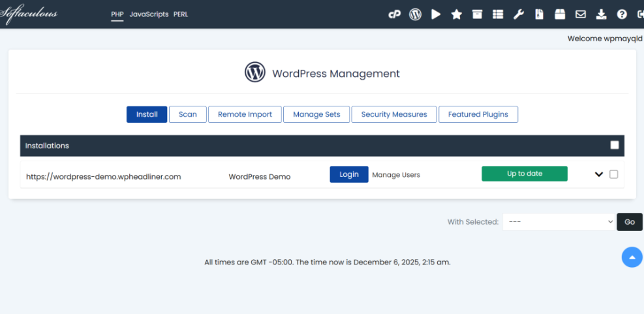Expand the WordPress Demo row chevron
The image size is (644, 314).
point(599,174)
